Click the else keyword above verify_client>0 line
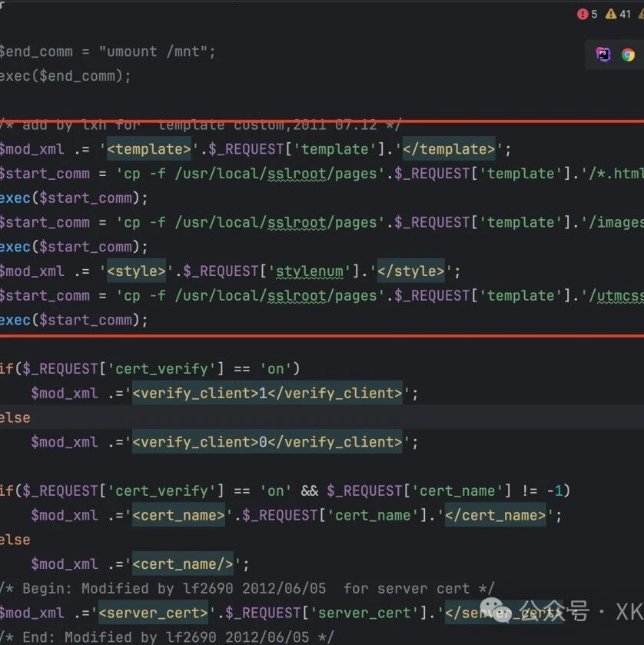644x645 pixels. pos(15,418)
